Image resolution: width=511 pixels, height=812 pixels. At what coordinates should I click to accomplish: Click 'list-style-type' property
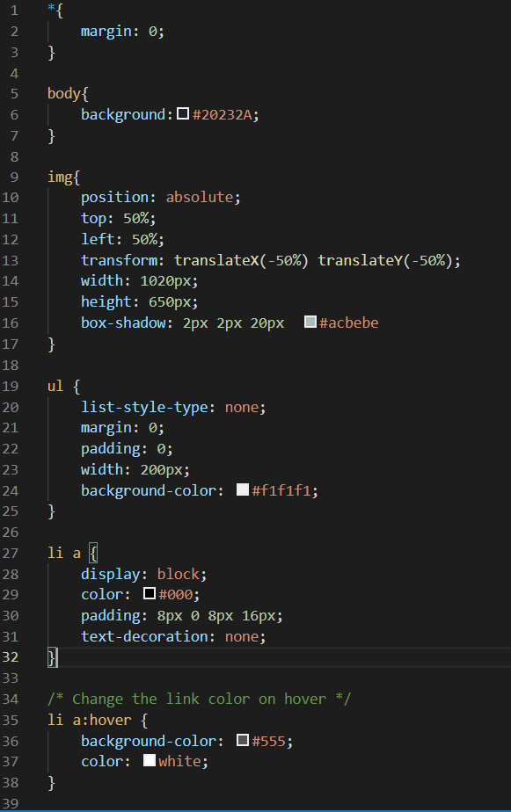coord(144,408)
